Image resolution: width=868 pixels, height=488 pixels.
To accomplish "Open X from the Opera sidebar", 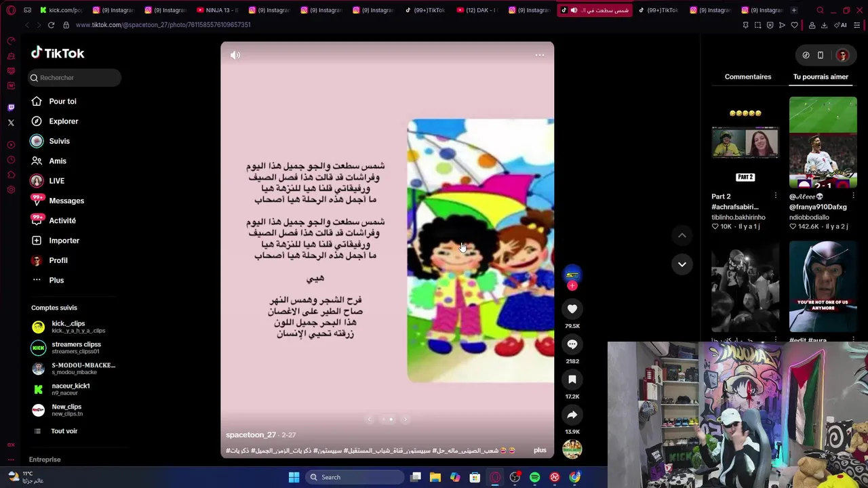I will [x=11, y=123].
